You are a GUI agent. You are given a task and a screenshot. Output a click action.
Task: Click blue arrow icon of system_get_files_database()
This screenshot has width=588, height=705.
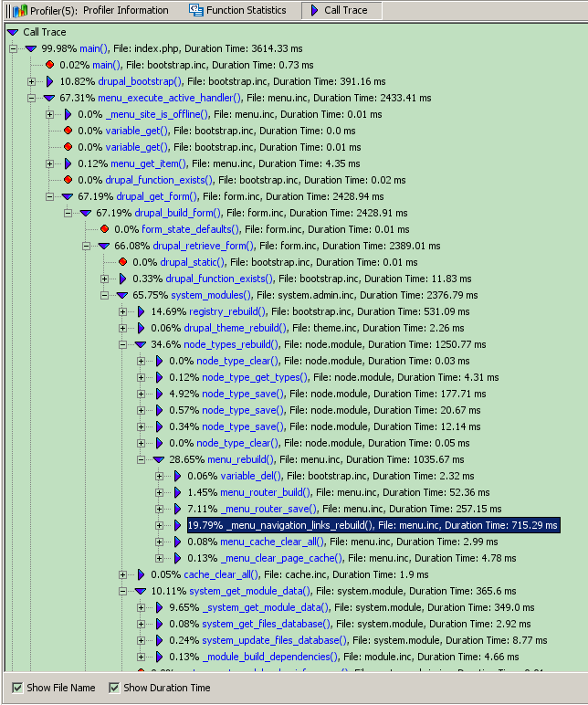(159, 624)
